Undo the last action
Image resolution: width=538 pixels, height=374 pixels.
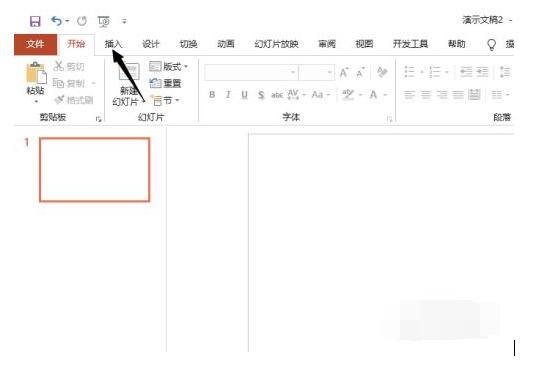(x=56, y=21)
